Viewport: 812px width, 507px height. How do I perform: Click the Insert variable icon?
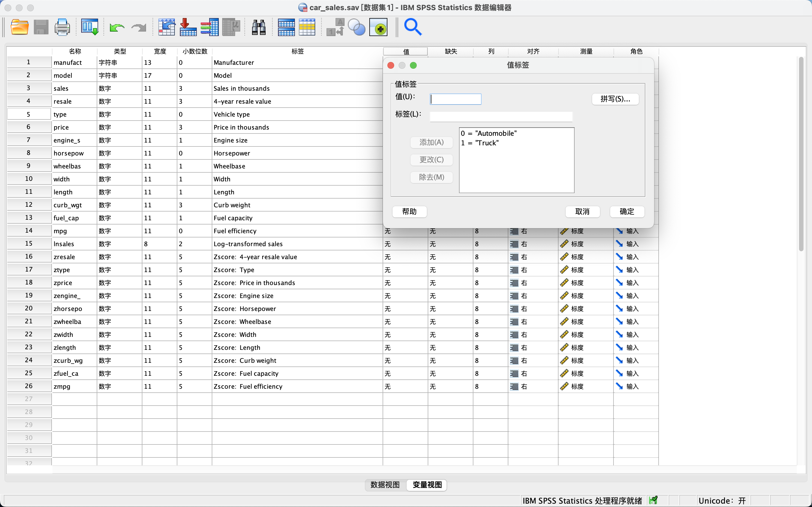[x=307, y=27]
